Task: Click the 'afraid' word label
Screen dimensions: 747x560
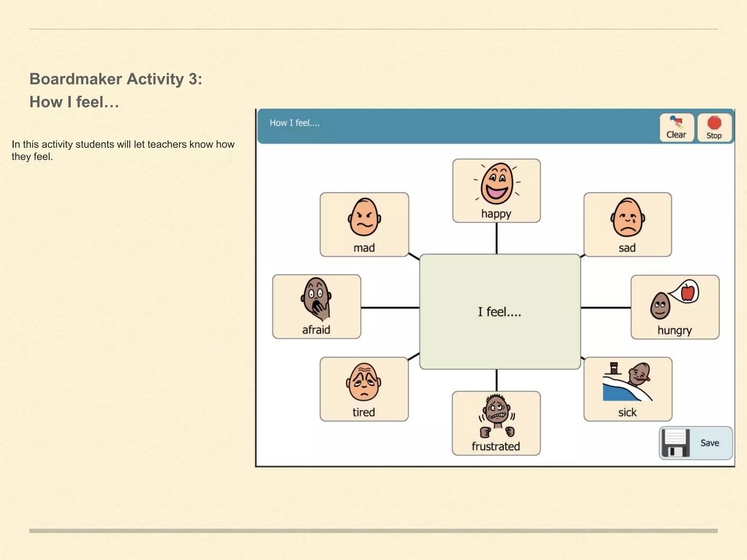Action: point(316,330)
